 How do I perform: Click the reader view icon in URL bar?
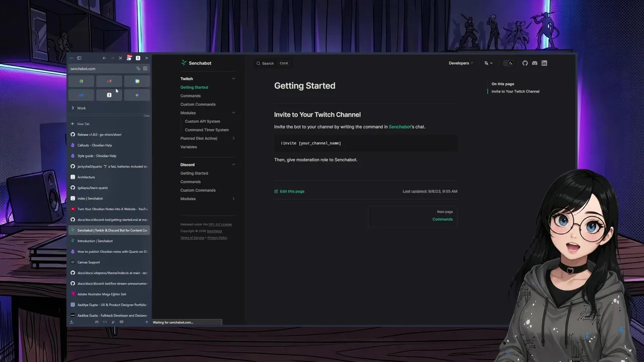click(145, 68)
